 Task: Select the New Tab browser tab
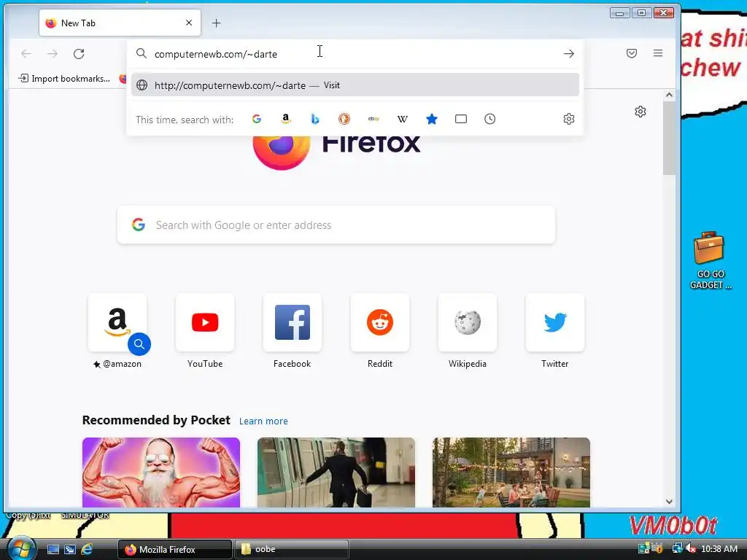[120, 23]
